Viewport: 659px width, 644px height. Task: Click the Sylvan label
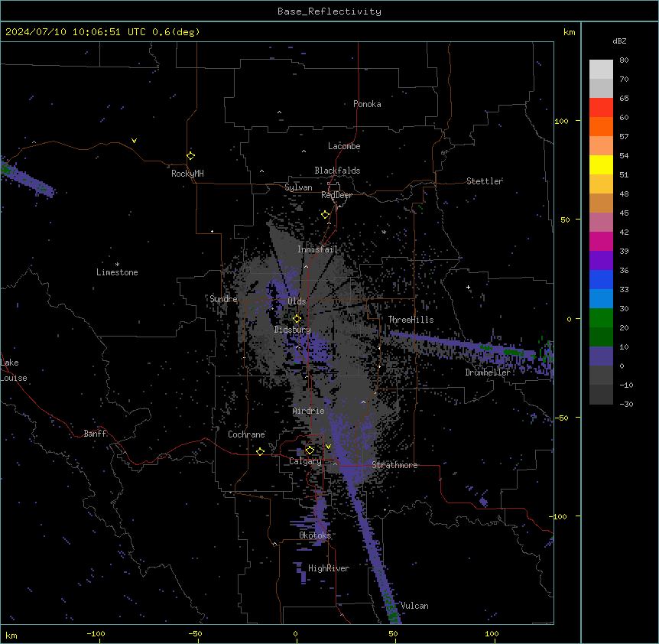tap(298, 187)
